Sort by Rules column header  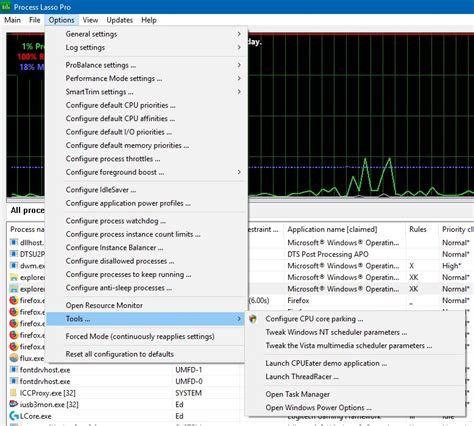(x=422, y=229)
